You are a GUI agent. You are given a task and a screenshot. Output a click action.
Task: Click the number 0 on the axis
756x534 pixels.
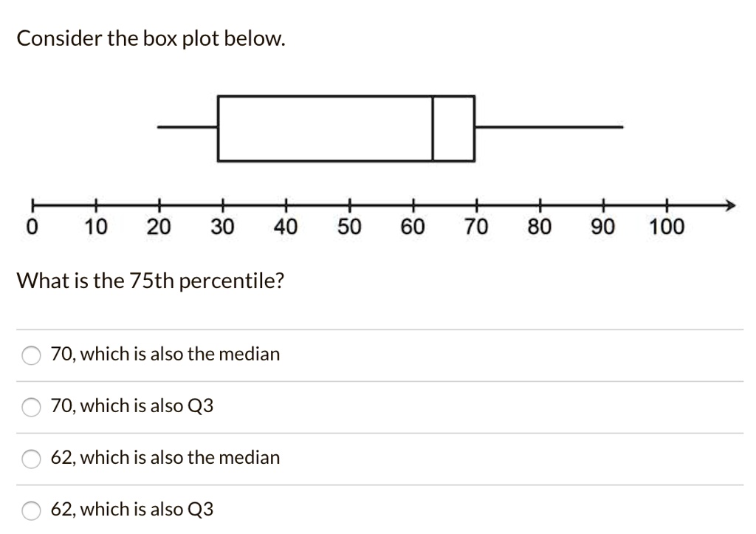[x=32, y=227]
